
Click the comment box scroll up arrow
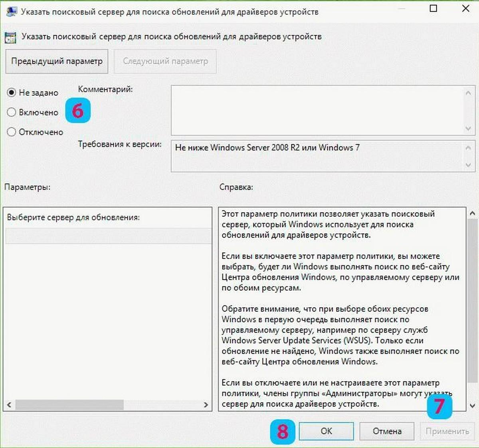(x=469, y=93)
